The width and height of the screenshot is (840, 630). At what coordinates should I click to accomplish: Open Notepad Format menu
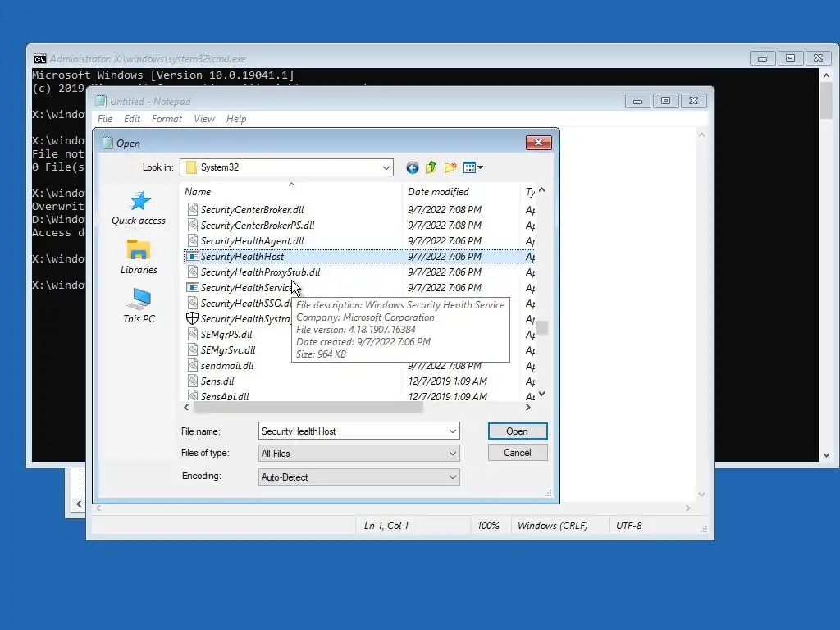click(167, 119)
